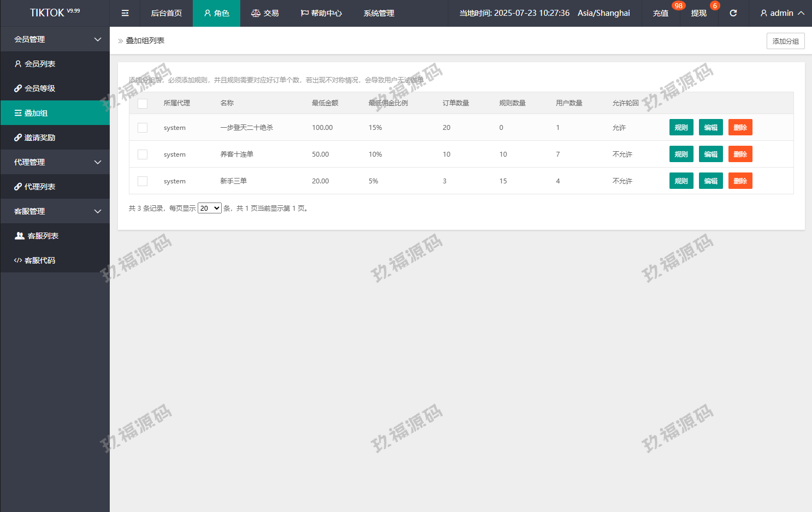Check the box for 一步登天二十绝杀 row

pyautogui.click(x=143, y=128)
